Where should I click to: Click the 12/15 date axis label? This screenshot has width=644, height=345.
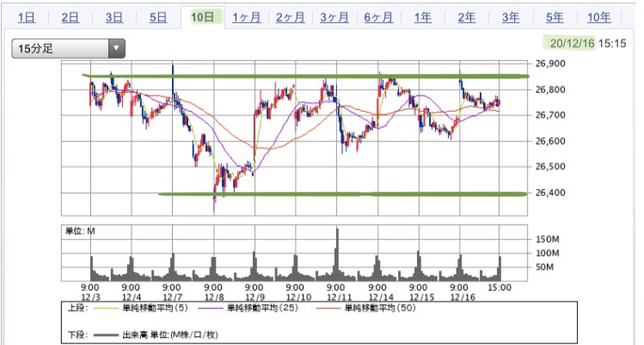click(x=422, y=297)
